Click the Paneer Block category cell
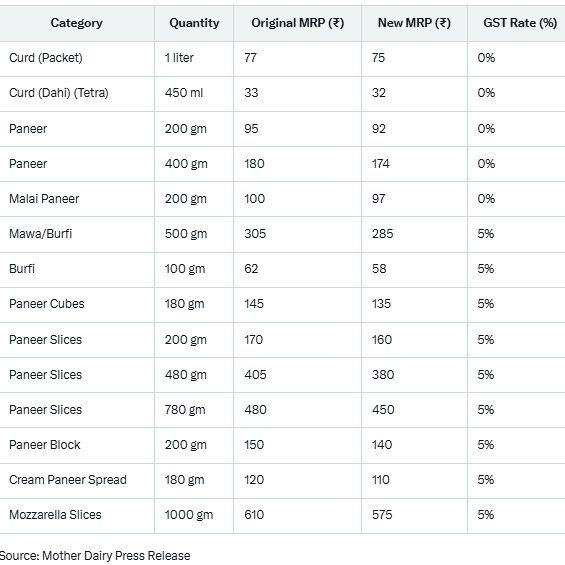 point(45,445)
